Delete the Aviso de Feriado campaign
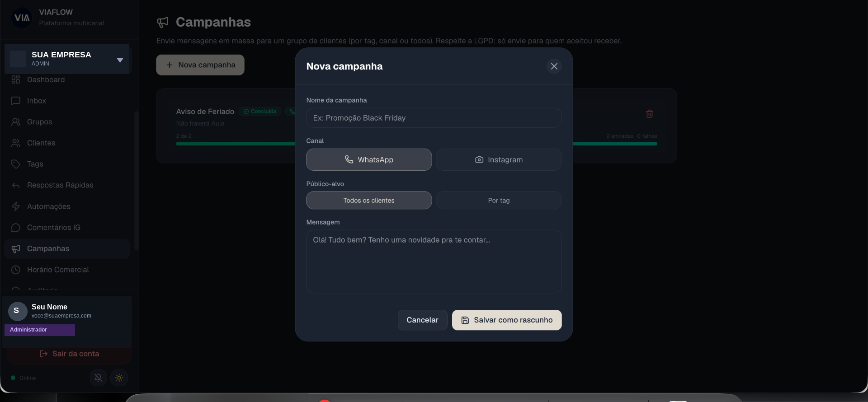 pos(650,114)
